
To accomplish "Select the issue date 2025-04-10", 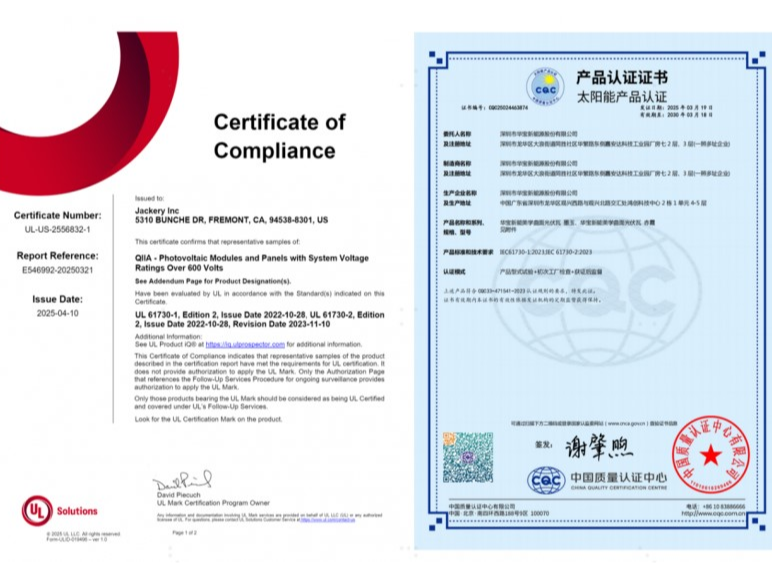I will (x=58, y=313).
